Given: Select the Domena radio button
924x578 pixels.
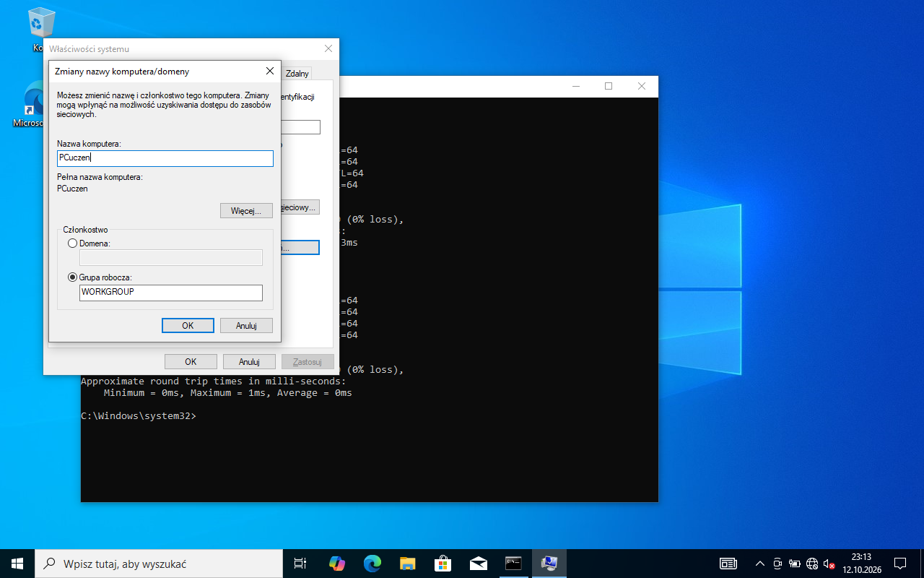Looking at the screenshot, I should (x=72, y=243).
